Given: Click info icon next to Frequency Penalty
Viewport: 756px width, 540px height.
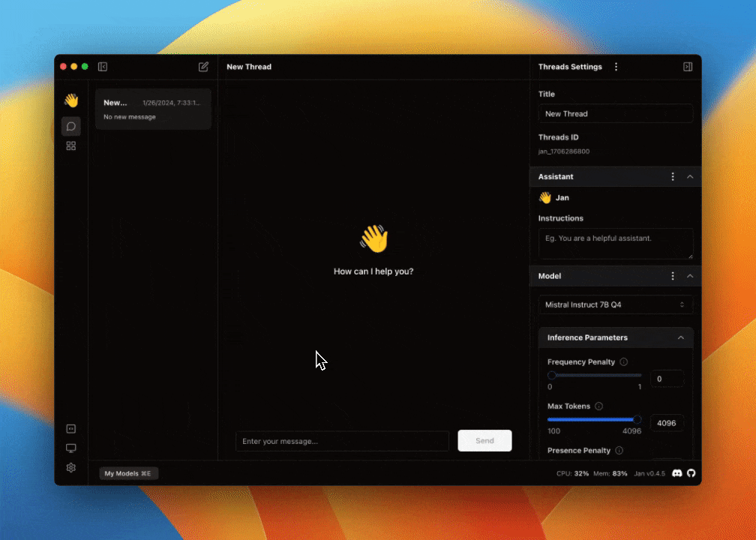Looking at the screenshot, I should [x=624, y=362].
